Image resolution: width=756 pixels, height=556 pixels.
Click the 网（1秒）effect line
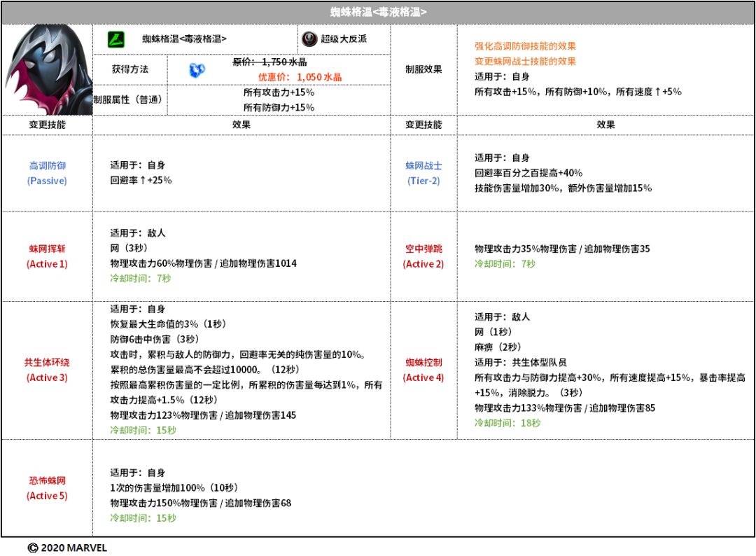coord(493,332)
